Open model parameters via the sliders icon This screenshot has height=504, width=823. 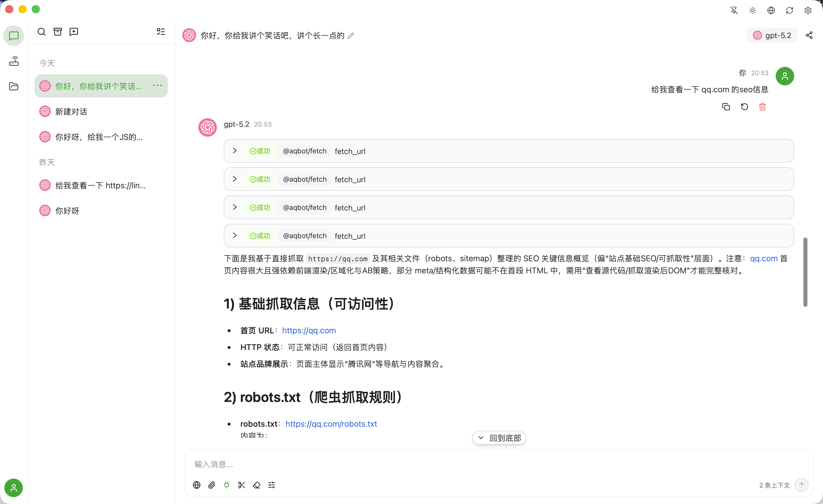coord(271,485)
